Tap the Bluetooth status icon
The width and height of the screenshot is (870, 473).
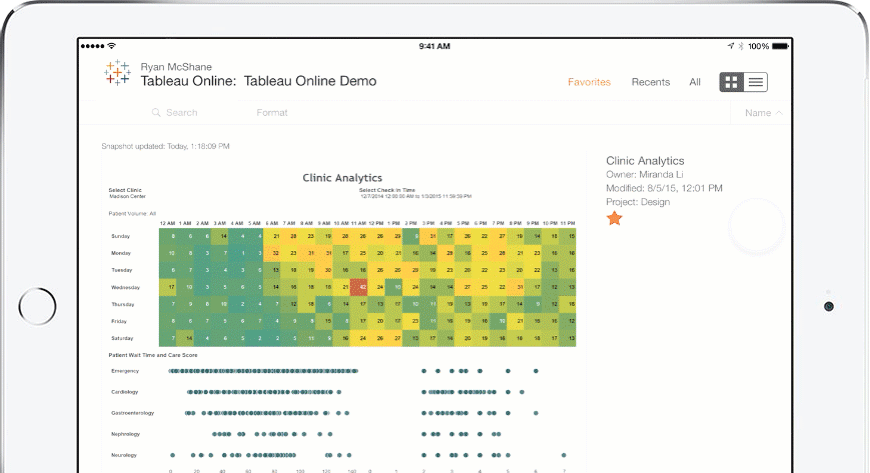tap(741, 46)
